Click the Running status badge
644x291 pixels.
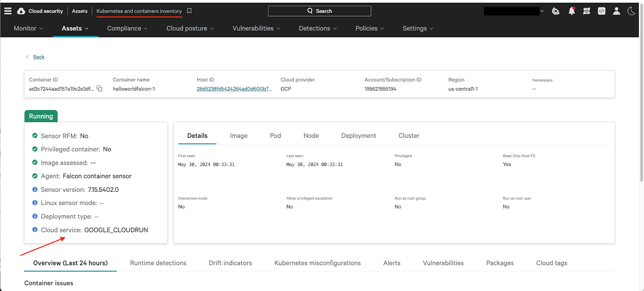point(41,116)
